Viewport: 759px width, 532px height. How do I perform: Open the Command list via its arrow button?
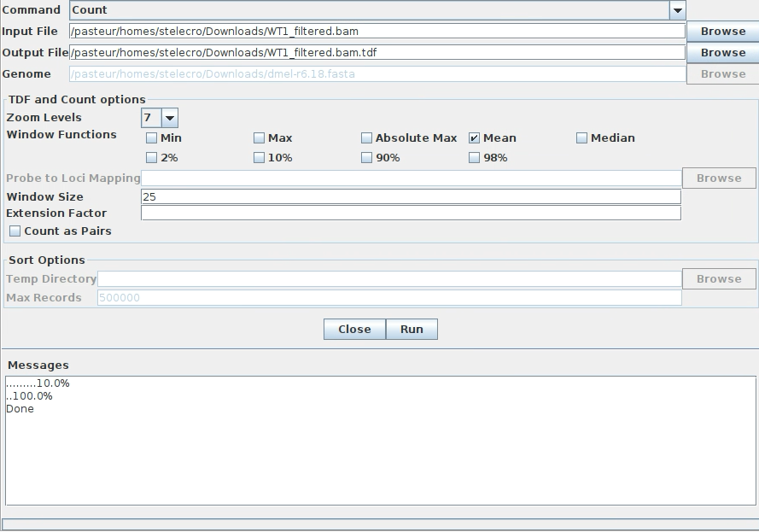(677, 9)
